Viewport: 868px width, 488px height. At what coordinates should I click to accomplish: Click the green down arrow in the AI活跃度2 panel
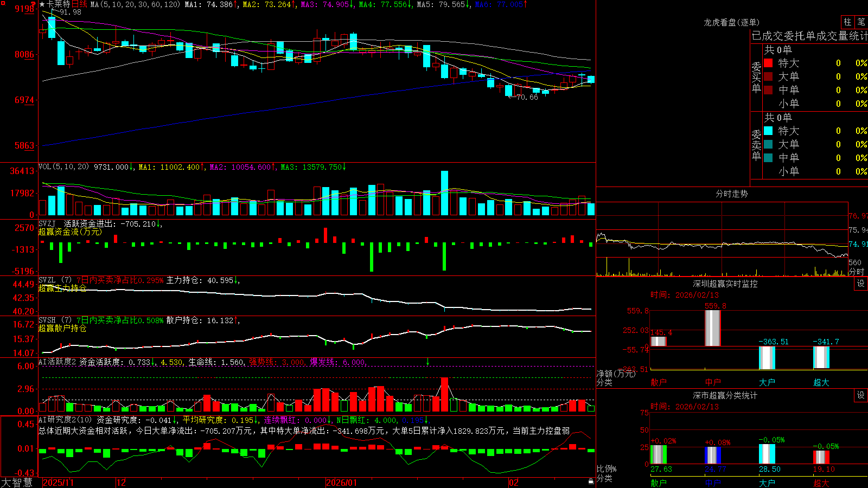(427, 362)
